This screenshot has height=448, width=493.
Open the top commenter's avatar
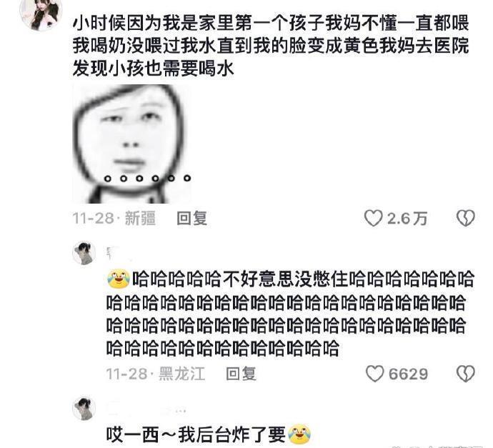[x=41, y=14]
